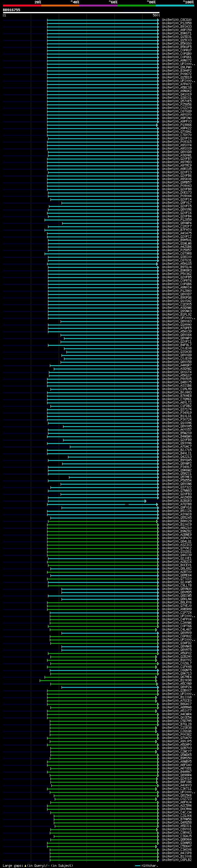The image size is (197, 868).
Task: Select hit UniRef100_B9IA33
Action: [x=177, y=26]
